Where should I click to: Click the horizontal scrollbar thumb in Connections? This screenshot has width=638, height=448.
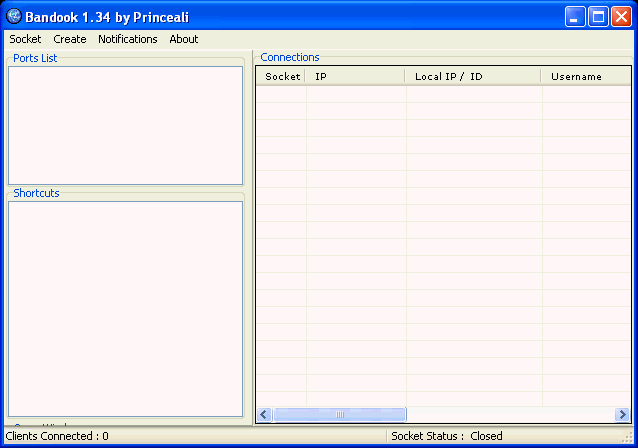click(x=339, y=414)
